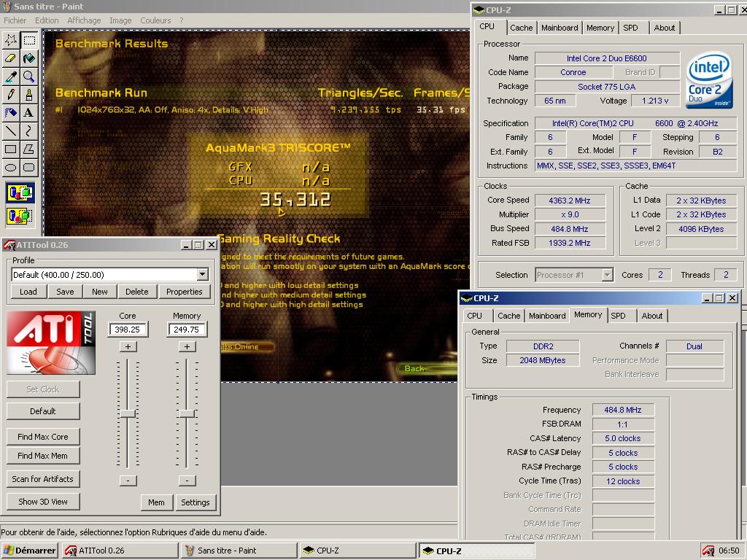The height and width of the screenshot is (560, 747).
Task: Pick the Color picker eyedropper tool
Action: 11,76
